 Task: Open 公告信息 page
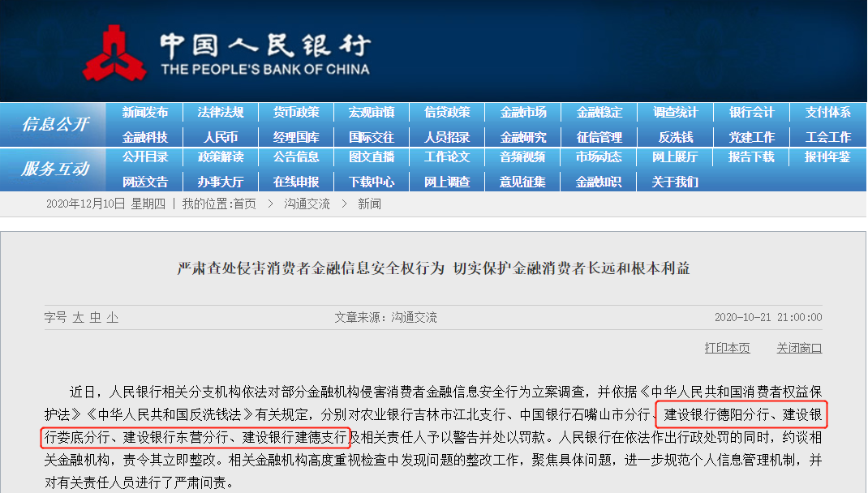[296, 157]
